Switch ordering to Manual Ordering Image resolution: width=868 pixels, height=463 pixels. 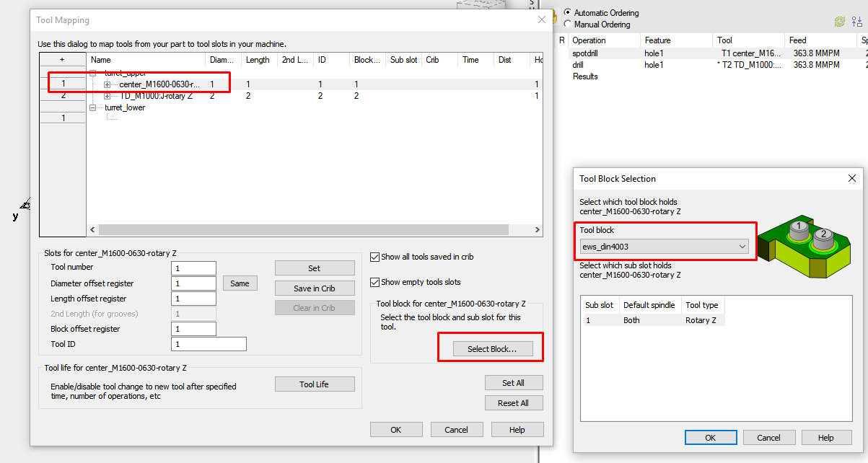(x=569, y=22)
